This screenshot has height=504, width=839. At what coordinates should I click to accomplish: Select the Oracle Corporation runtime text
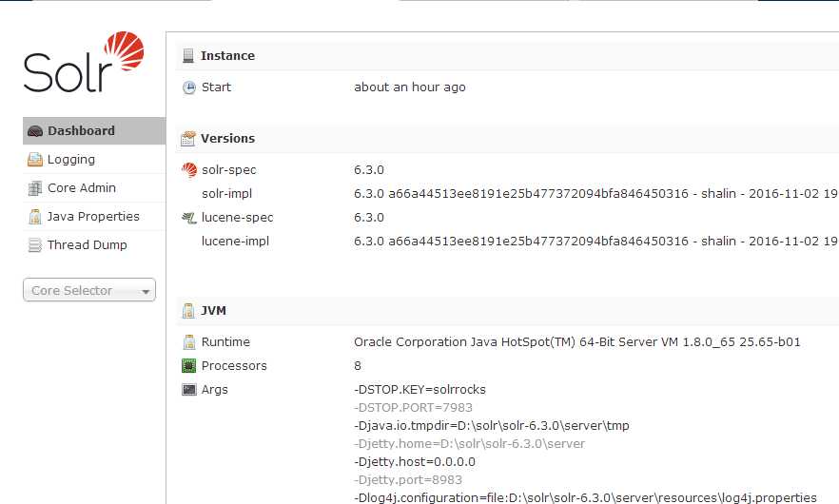(x=576, y=342)
